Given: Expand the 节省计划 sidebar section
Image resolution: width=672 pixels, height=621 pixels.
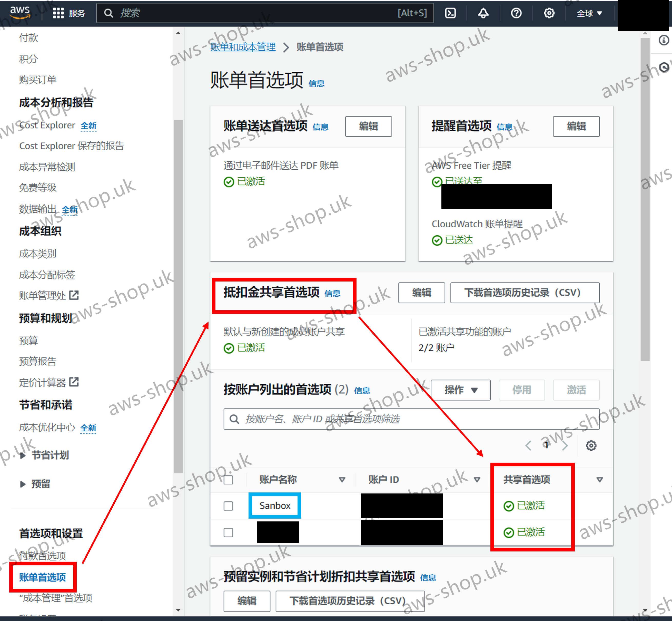Looking at the screenshot, I should [50, 455].
